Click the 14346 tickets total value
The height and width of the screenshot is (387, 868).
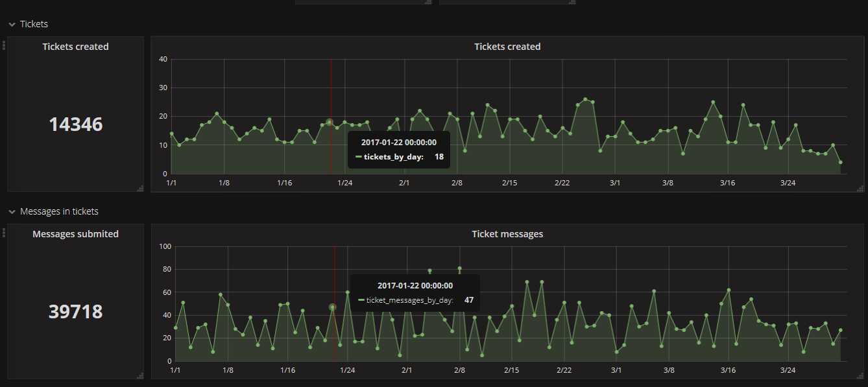[x=75, y=124]
